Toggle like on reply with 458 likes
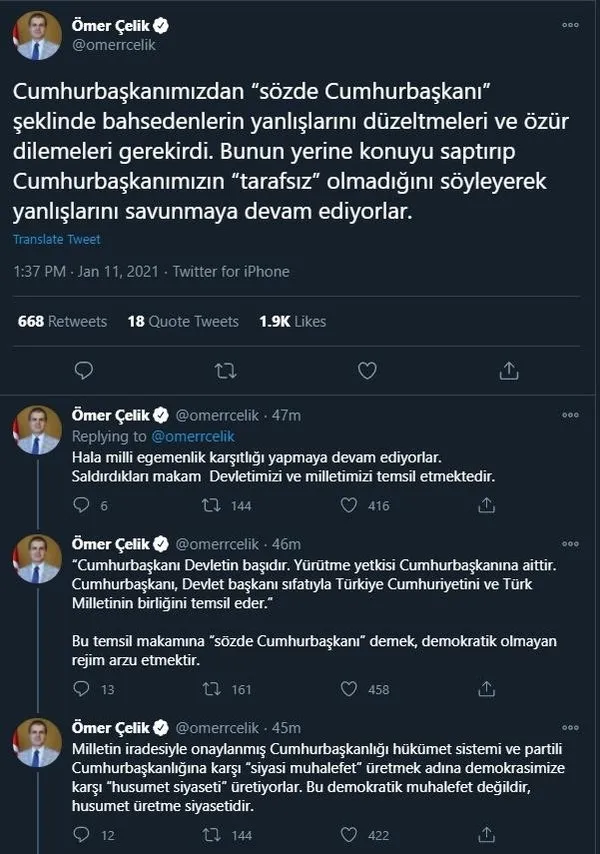 click(350, 688)
